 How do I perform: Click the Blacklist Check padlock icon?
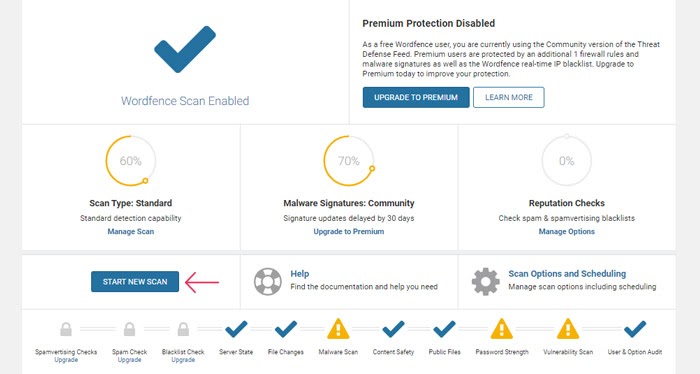(183, 329)
